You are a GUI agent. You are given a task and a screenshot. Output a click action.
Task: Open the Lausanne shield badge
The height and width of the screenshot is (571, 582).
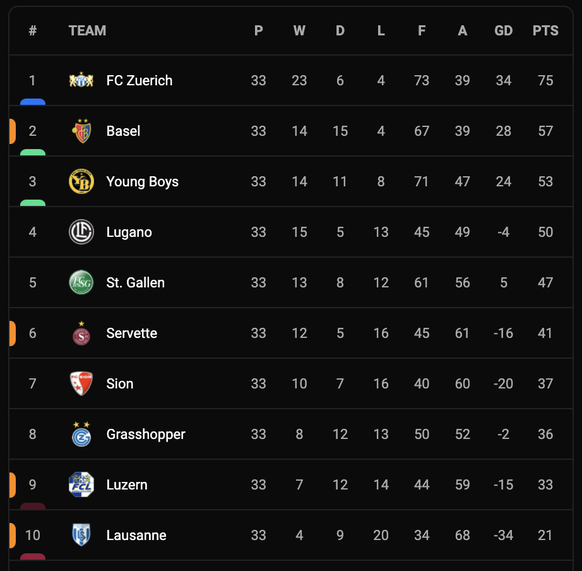81,535
